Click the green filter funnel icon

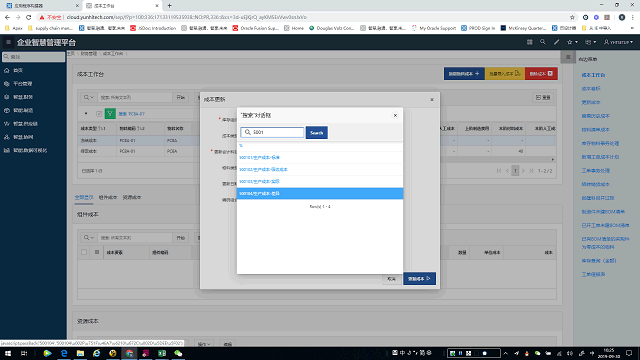pyautogui.click(x=110, y=114)
